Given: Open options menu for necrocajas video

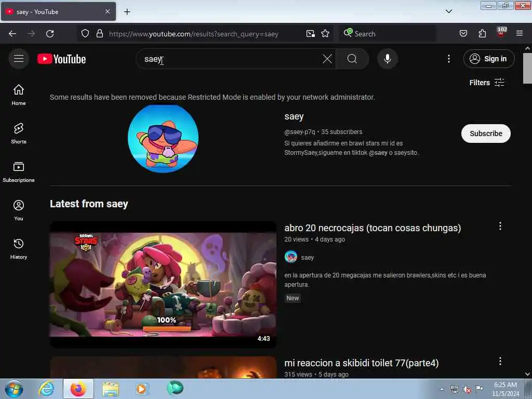Looking at the screenshot, I should coord(500,227).
